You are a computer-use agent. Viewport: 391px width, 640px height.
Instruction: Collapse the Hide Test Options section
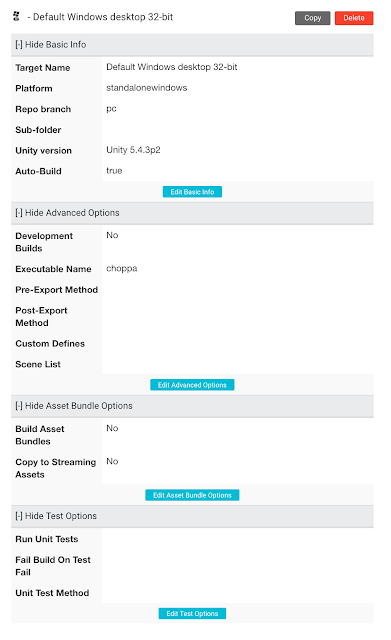56,516
